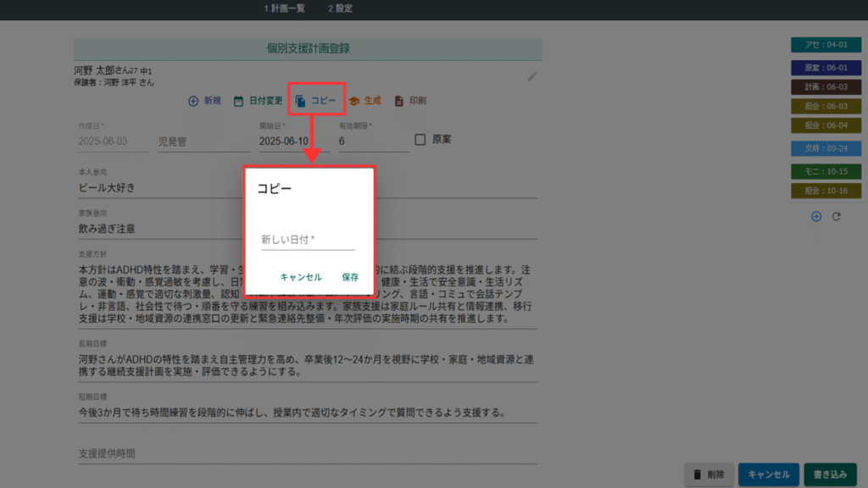
Task: Click the 新しい日付 input field
Action: pyautogui.click(x=308, y=241)
